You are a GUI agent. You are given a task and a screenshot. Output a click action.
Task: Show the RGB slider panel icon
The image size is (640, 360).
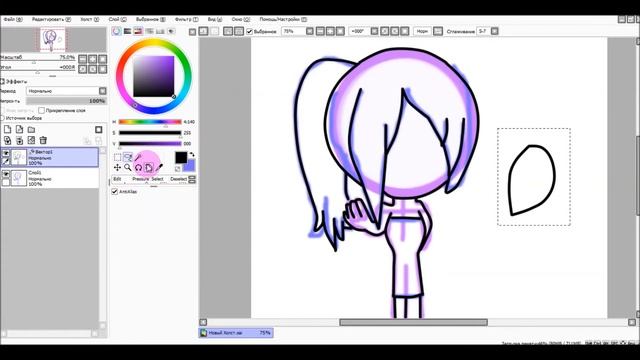(x=127, y=31)
